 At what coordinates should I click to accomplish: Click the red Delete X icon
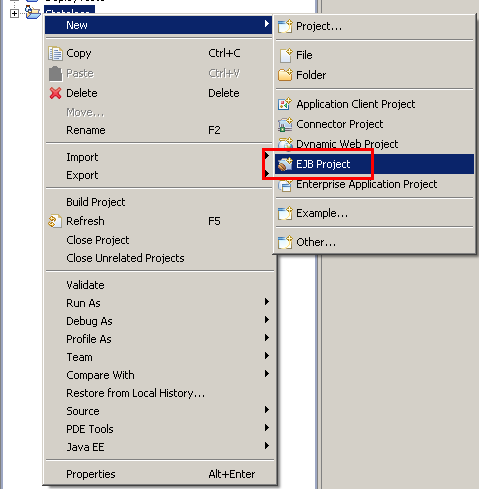(55, 93)
